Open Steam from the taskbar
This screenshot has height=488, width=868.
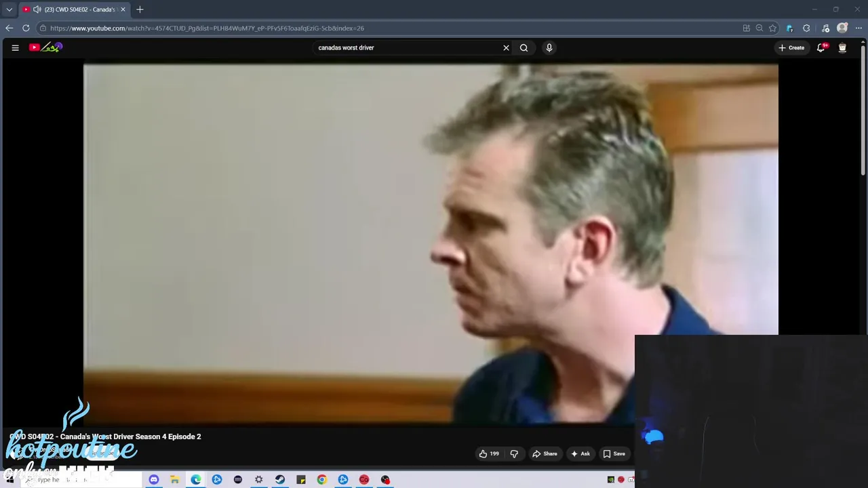[x=280, y=480]
